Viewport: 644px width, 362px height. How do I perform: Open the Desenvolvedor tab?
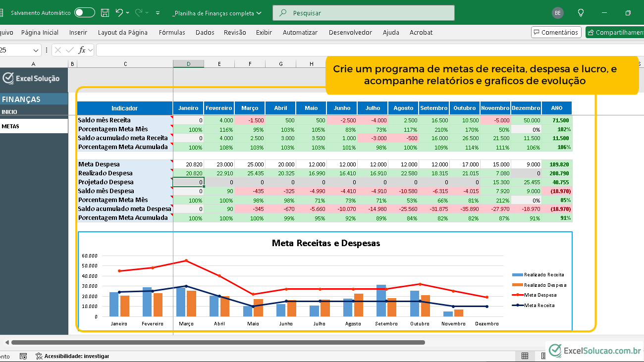tap(350, 32)
